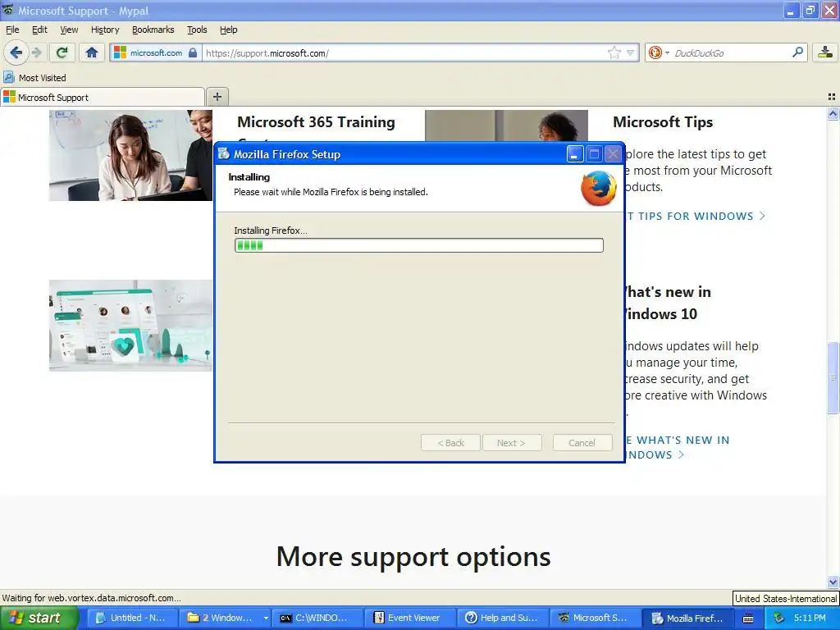
Task: Switch to the C:\WINDOWS command prompt taskbar button
Action: coord(317,618)
